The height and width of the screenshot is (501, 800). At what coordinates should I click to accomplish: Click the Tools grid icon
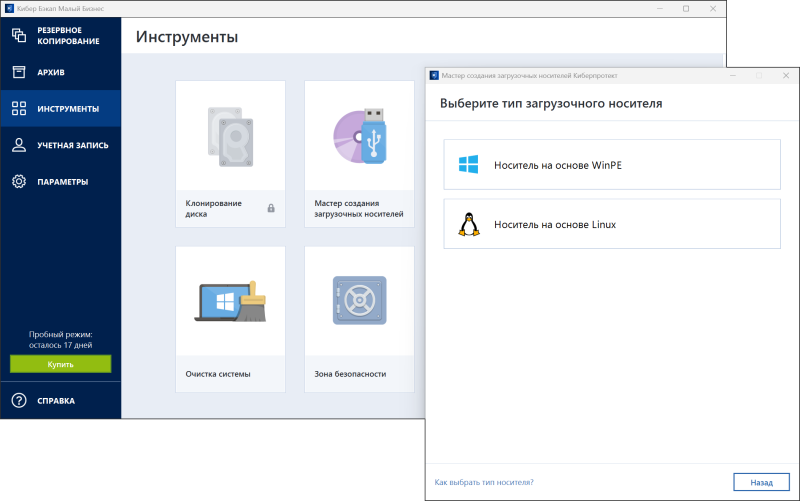pos(18,108)
